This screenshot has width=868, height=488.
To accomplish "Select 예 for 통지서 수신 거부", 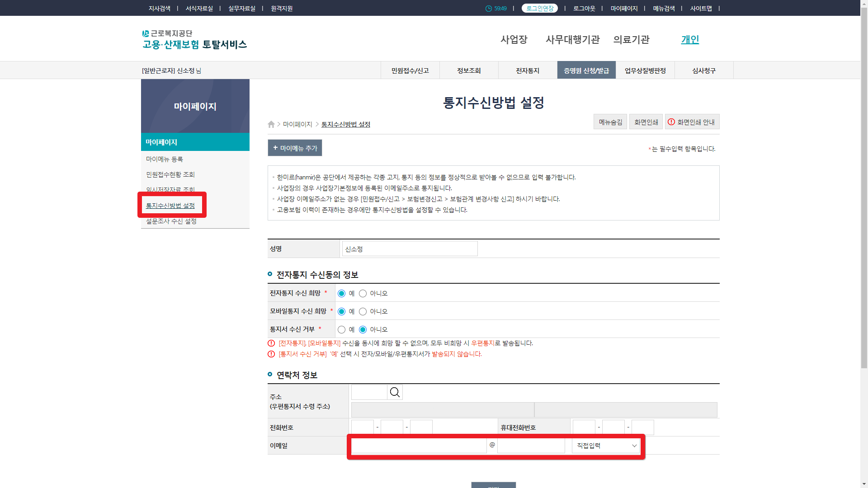I will pos(341,329).
